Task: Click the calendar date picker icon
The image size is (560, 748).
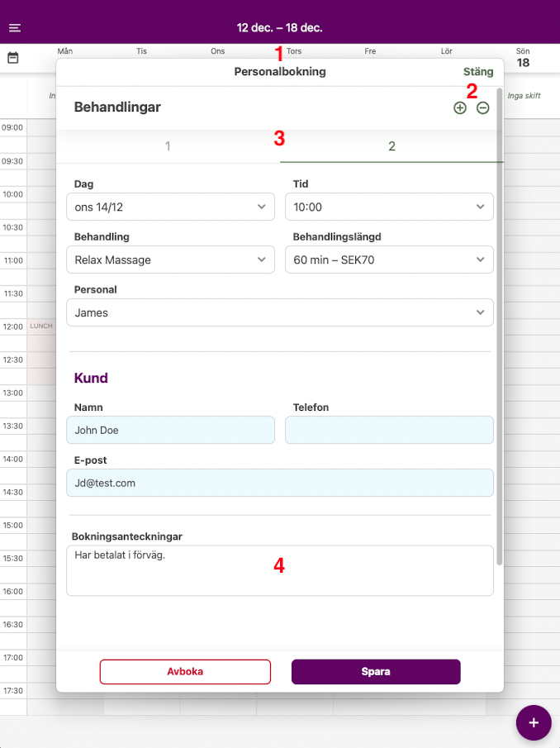Action: tap(13, 58)
